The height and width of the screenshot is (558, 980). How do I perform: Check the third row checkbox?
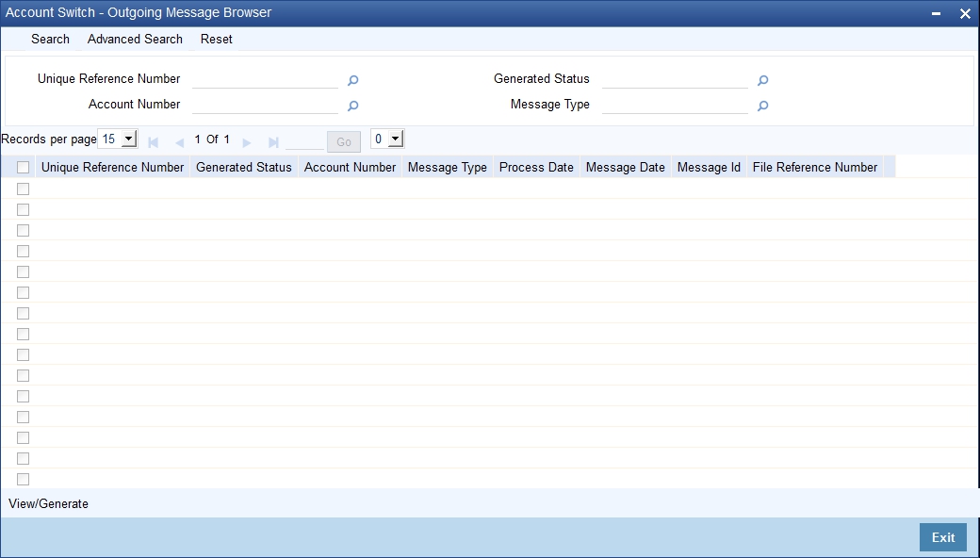[24, 230]
